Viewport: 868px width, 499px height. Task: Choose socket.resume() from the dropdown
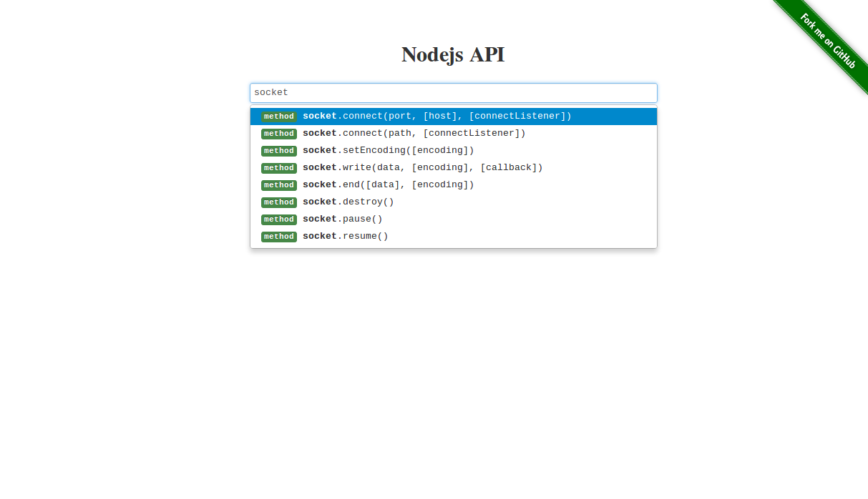[x=453, y=237]
